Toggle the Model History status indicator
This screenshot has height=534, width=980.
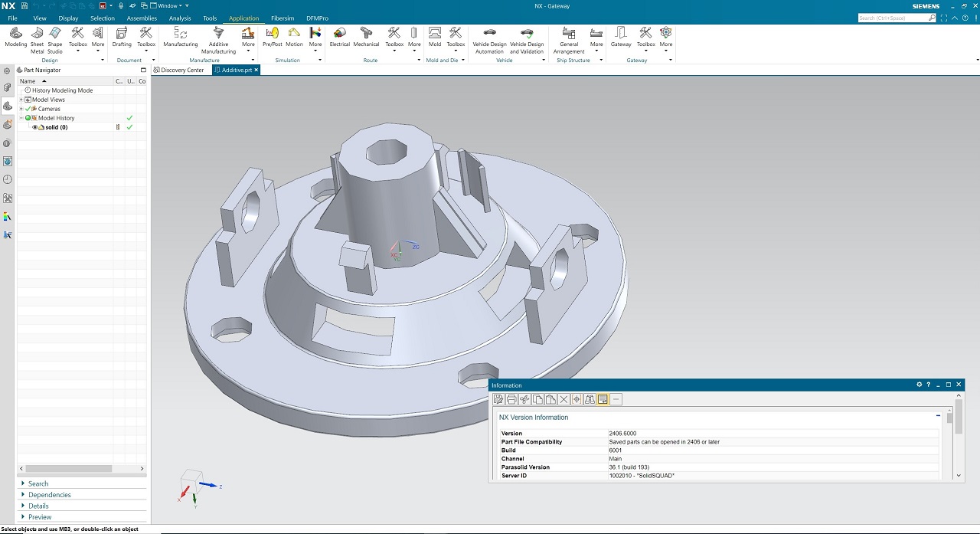tap(28, 118)
